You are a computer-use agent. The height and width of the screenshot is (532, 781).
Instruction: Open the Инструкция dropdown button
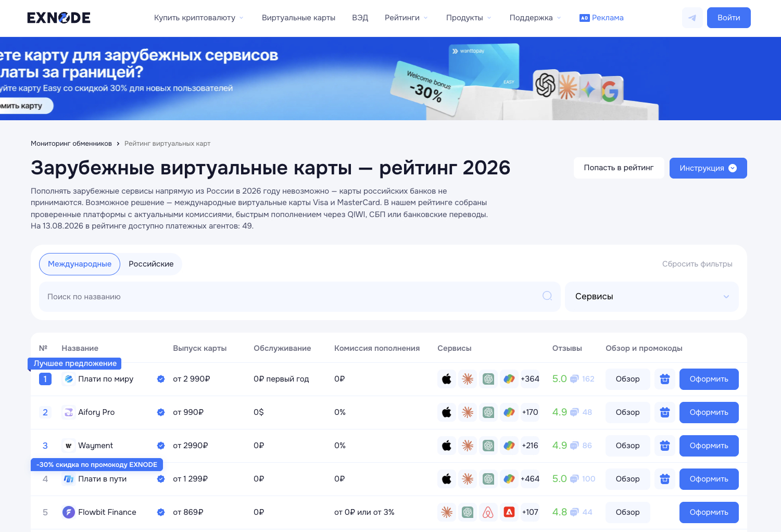708,168
